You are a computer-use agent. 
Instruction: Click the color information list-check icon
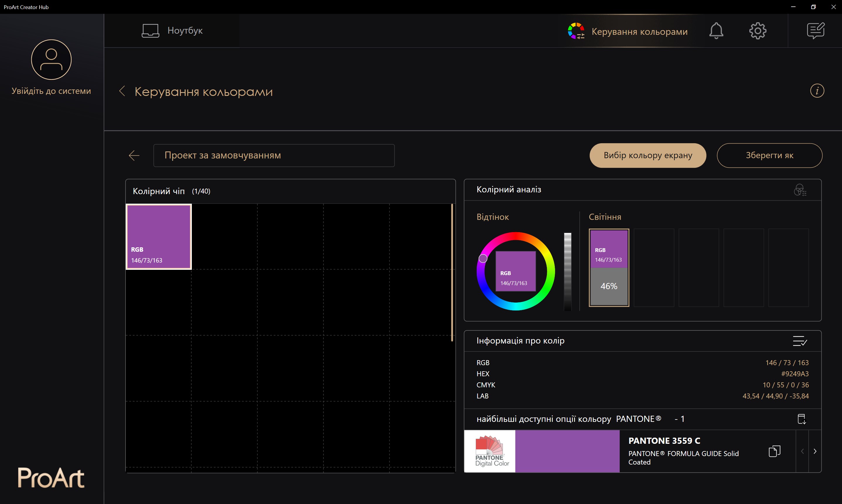(x=800, y=341)
